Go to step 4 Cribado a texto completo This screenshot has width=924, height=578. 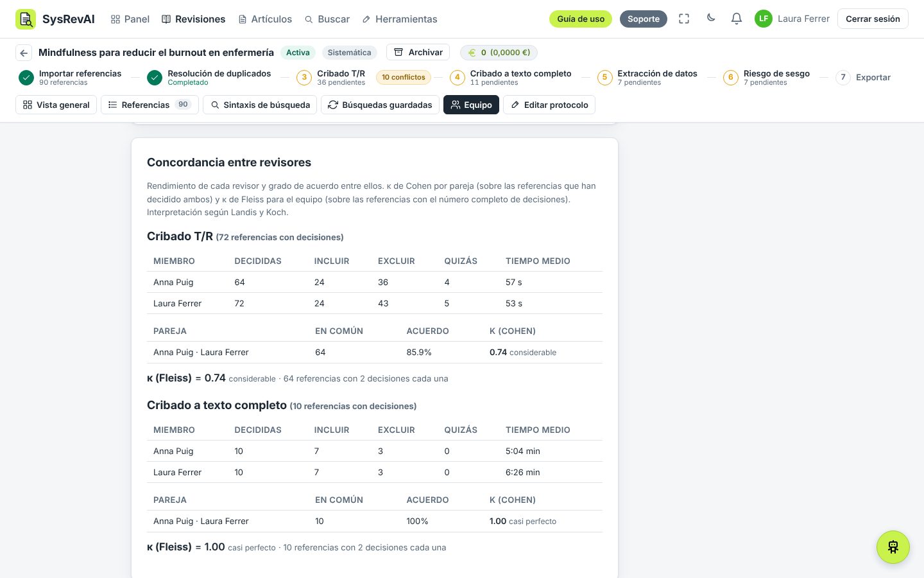pyautogui.click(x=511, y=78)
